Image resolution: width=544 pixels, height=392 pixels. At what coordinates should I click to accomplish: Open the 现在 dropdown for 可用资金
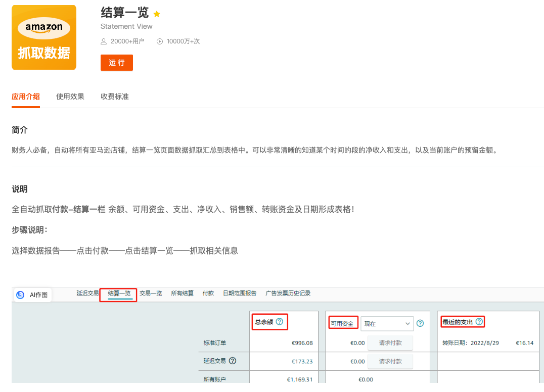tap(387, 324)
